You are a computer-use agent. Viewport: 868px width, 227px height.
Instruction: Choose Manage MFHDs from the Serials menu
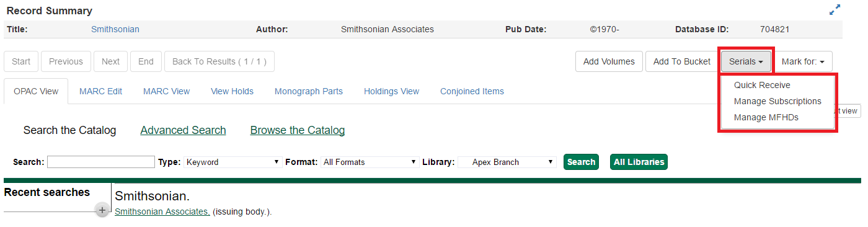(x=766, y=117)
